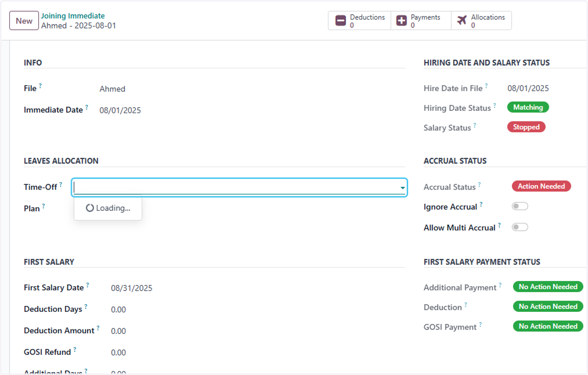
Task: Click the Loading indicator in dropdown list
Action: click(108, 208)
